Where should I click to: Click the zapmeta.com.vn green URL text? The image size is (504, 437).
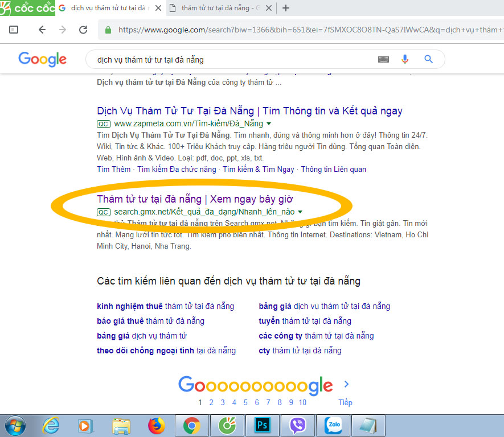[189, 123]
